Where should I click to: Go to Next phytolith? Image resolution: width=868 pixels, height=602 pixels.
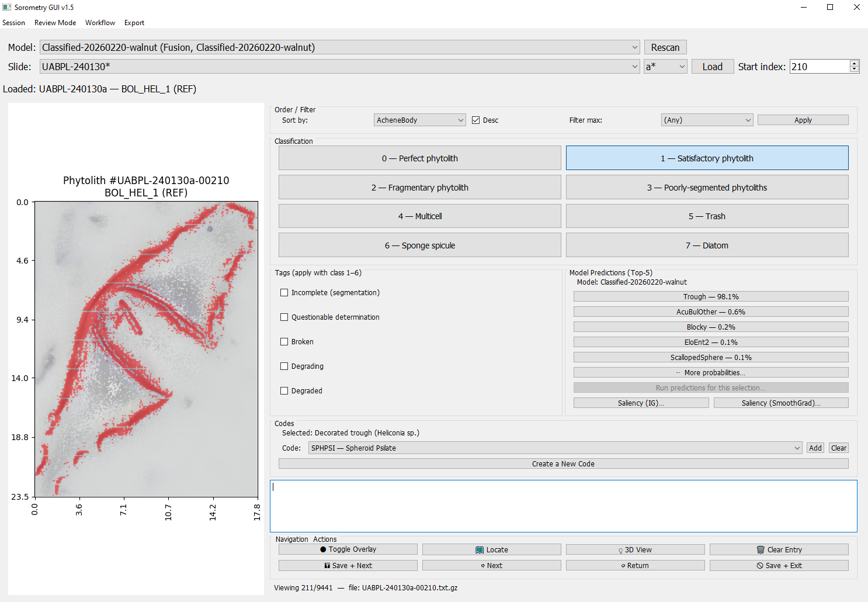[491, 565]
